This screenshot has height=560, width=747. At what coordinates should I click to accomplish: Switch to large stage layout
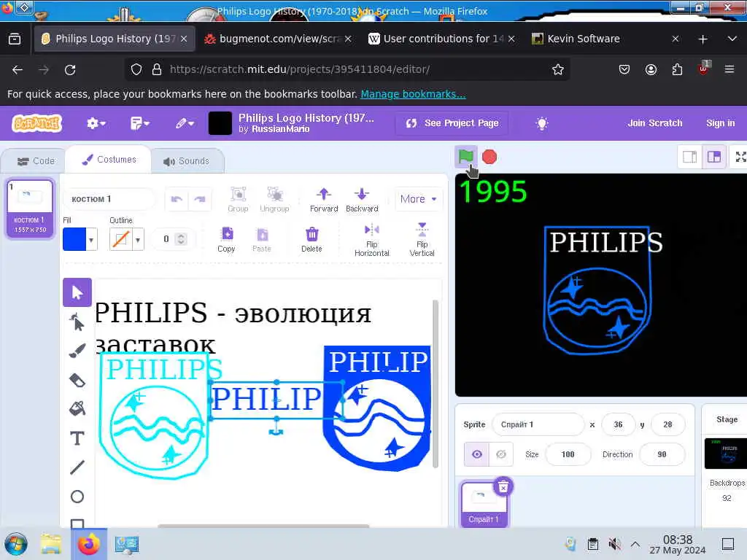coord(714,157)
